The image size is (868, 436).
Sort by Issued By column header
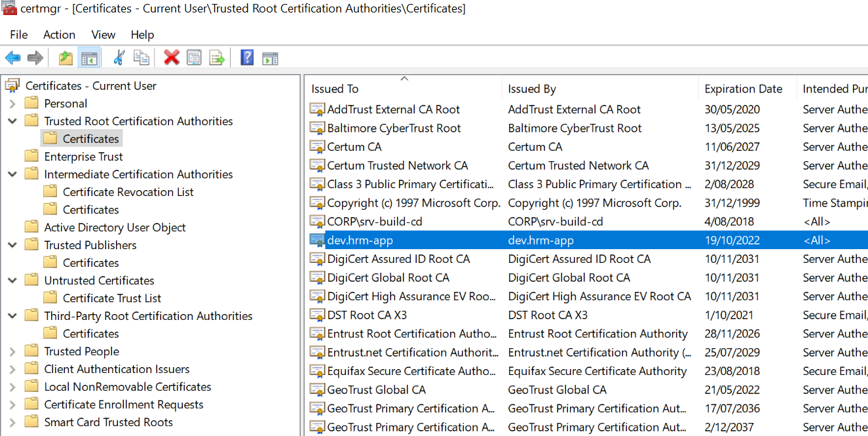(x=600, y=89)
